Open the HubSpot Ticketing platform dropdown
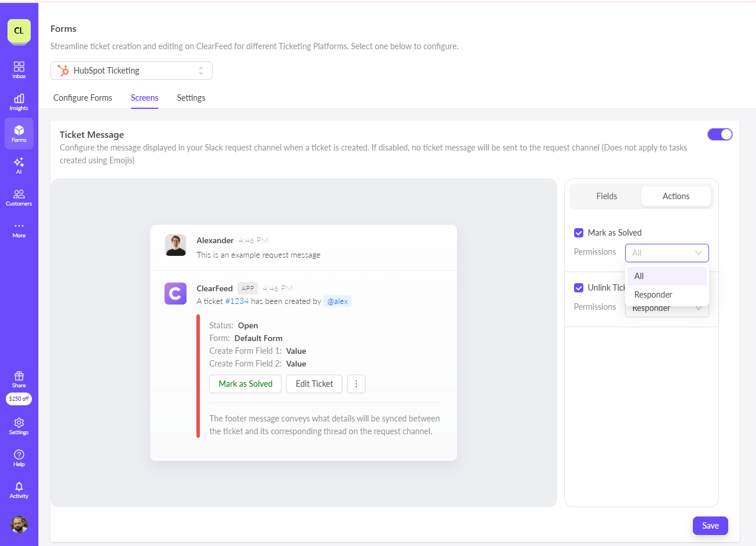Image resolution: width=756 pixels, height=546 pixels. 132,71
